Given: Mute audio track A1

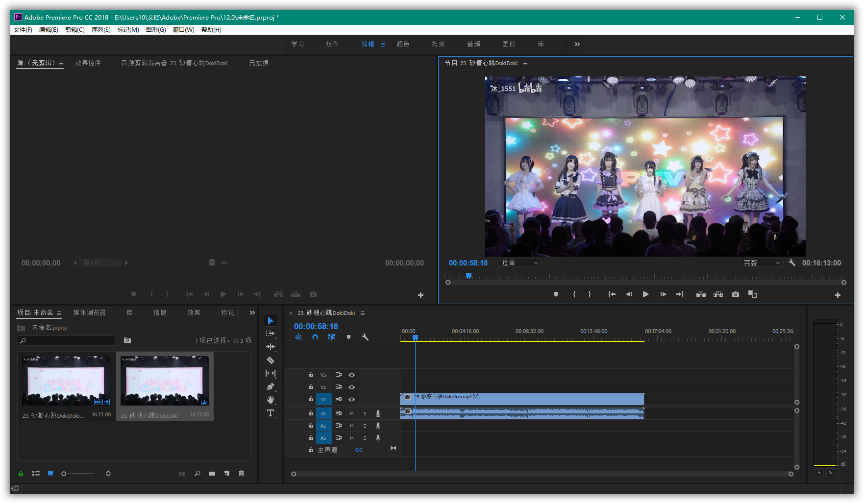Looking at the screenshot, I should click(x=351, y=413).
